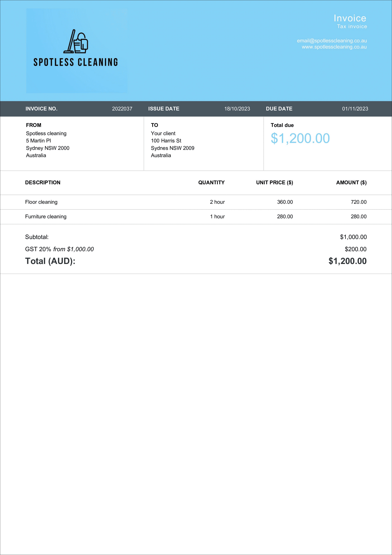This screenshot has height=555, width=392.
Task: Select subtotal value $1,000.00
Action: pos(353,237)
